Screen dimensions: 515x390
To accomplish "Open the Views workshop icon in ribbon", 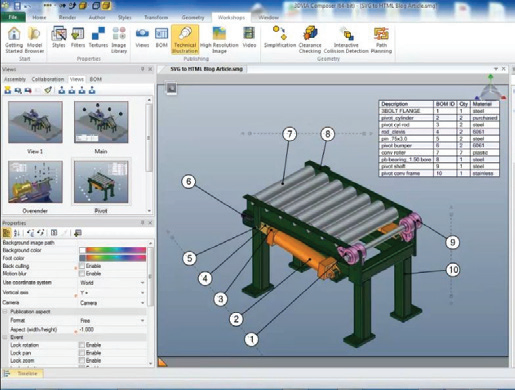I will [x=142, y=37].
